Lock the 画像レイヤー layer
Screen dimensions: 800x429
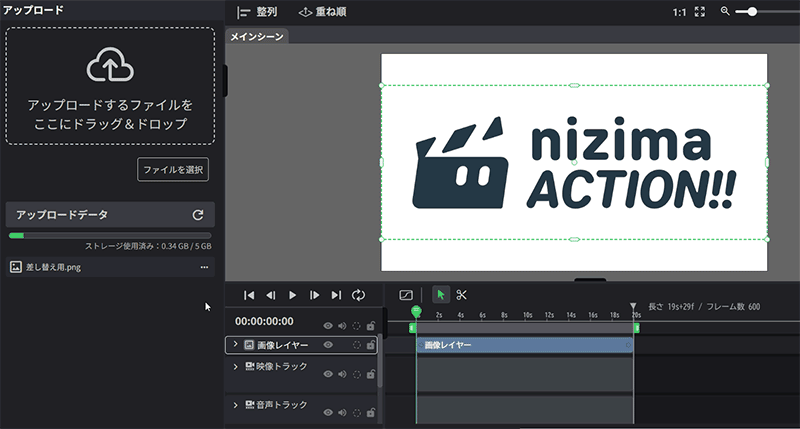pos(371,345)
